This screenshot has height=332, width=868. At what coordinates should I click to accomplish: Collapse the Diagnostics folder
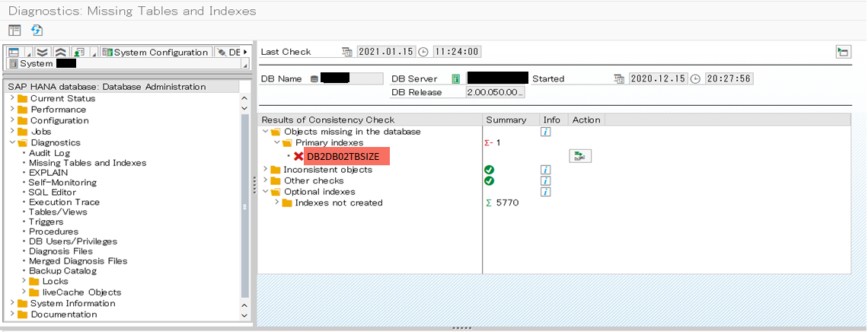(x=12, y=142)
